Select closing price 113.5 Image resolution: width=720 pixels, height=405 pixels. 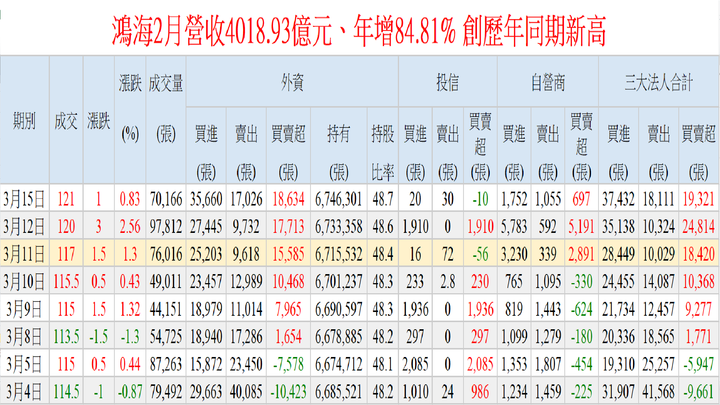tap(66, 337)
